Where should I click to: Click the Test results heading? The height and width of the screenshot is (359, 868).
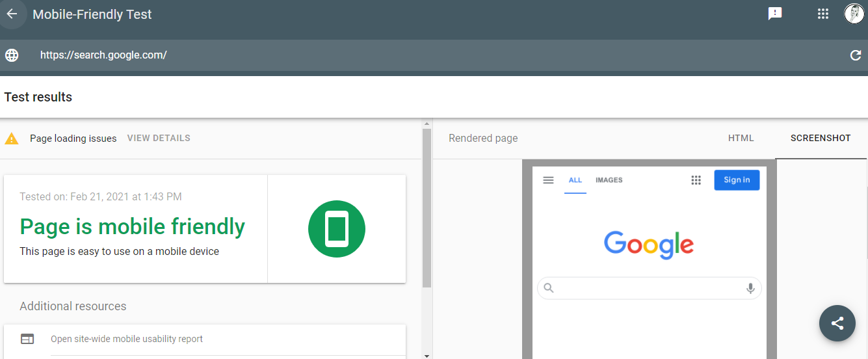pos(38,97)
